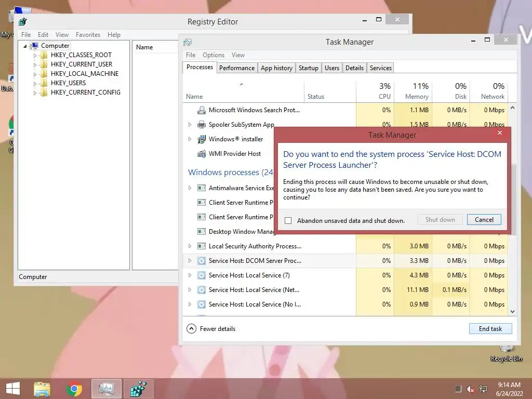Open Task Manager's Options menu
532x399 pixels.
click(214, 55)
